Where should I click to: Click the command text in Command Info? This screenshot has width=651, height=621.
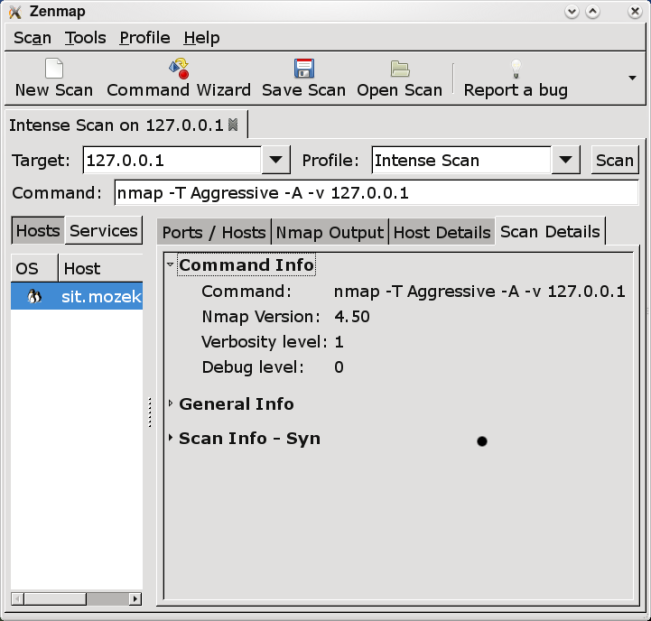(480, 291)
